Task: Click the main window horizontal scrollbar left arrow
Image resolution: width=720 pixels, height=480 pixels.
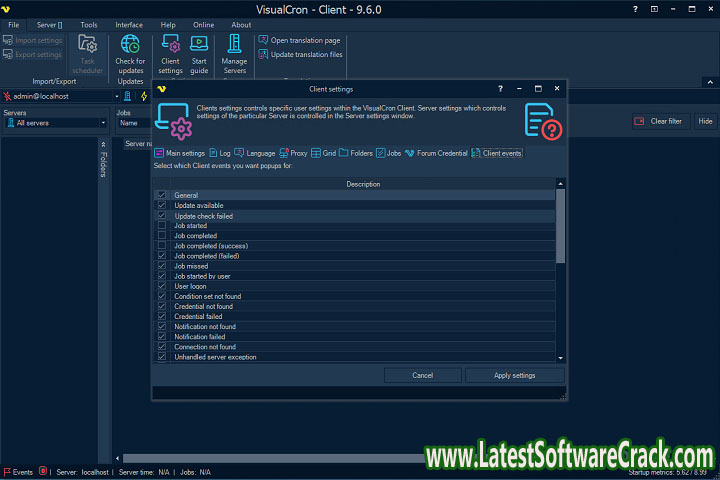Action: click(x=118, y=458)
